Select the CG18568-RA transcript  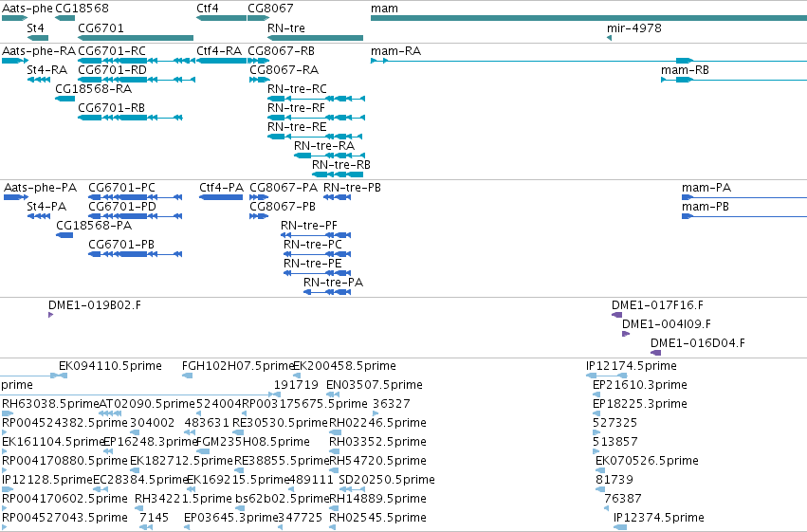click(64, 99)
